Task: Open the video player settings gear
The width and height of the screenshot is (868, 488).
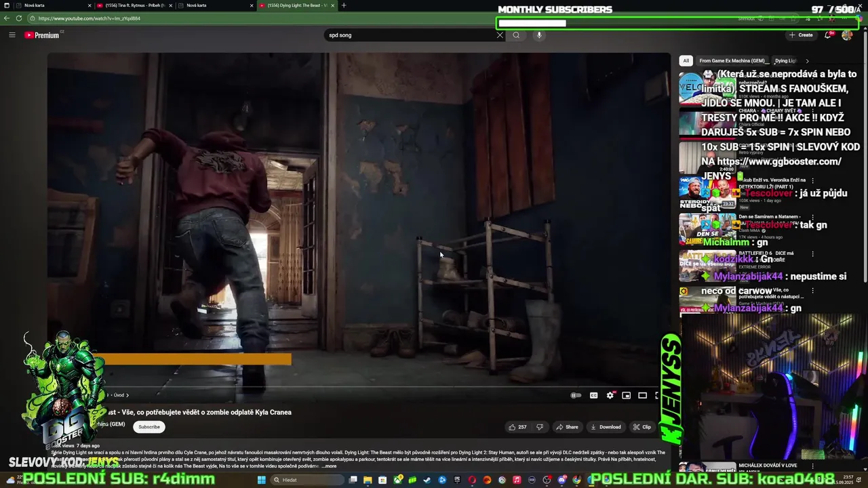Action: pyautogui.click(x=610, y=395)
